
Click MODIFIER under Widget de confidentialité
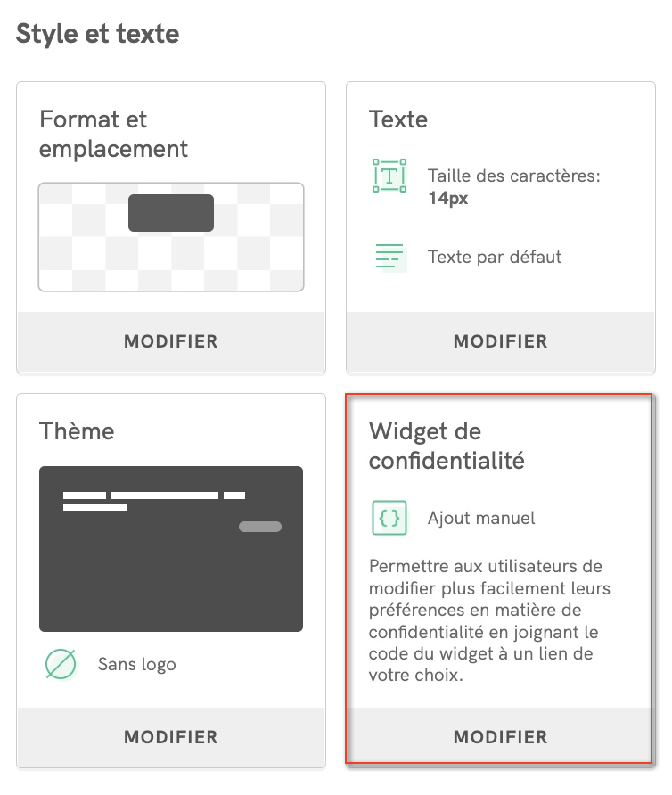point(501,737)
